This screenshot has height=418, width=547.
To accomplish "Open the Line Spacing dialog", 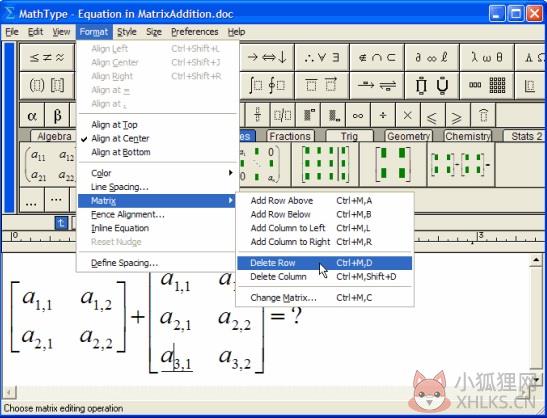I will point(156,187).
